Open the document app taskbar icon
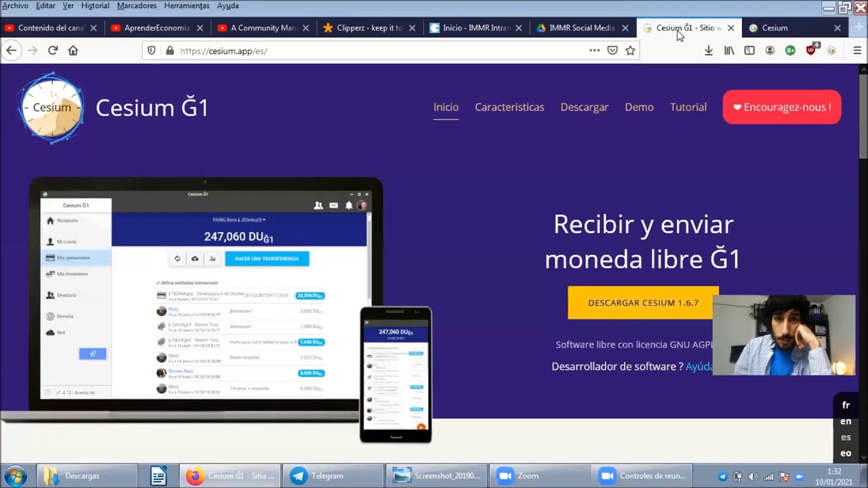Viewport: 868px width, 488px height. [158, 476]
